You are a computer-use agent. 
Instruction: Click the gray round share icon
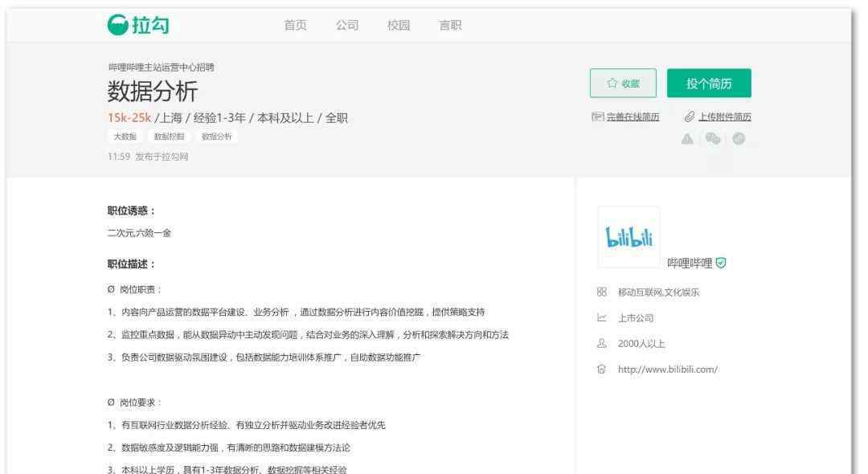[739, 138]
